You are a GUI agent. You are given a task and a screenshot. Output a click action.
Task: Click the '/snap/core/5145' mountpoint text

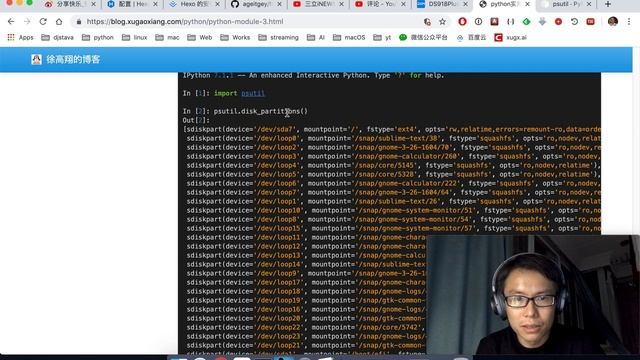click(x=384, y=165)
